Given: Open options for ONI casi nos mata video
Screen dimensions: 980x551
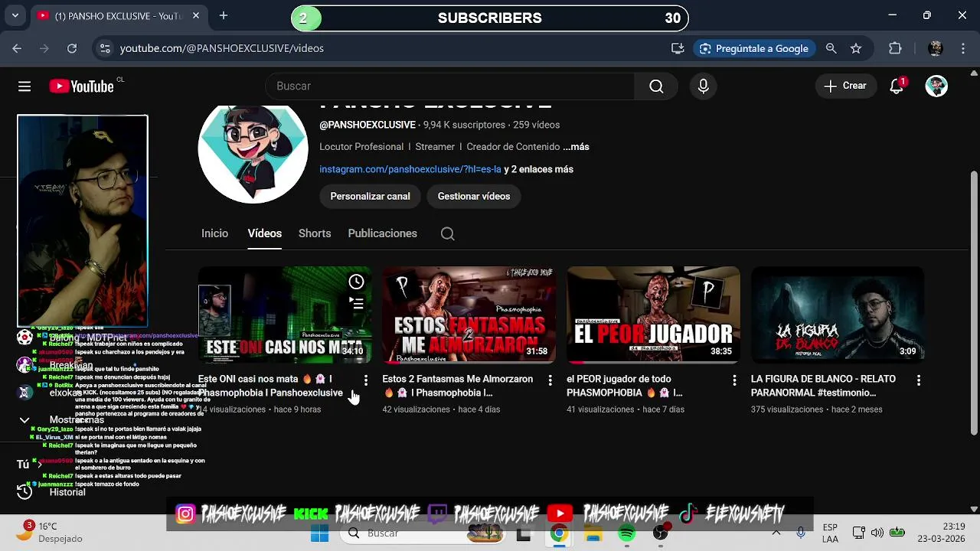Looking at the screenshot, I should point(365,380).
